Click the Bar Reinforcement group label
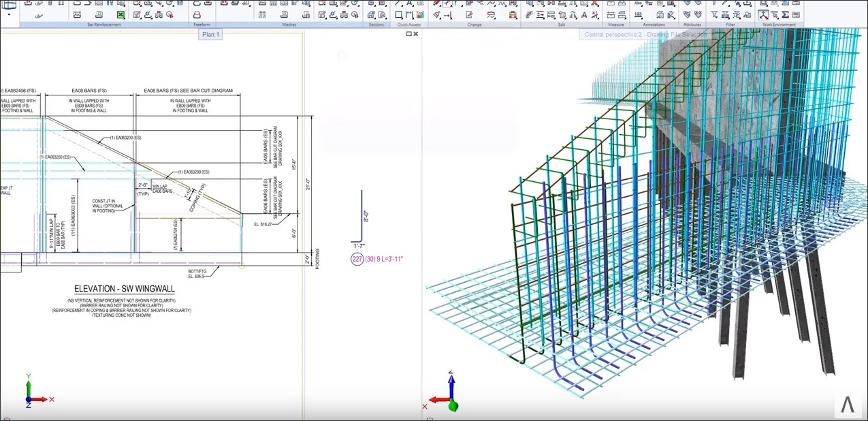 pos(104,25)
